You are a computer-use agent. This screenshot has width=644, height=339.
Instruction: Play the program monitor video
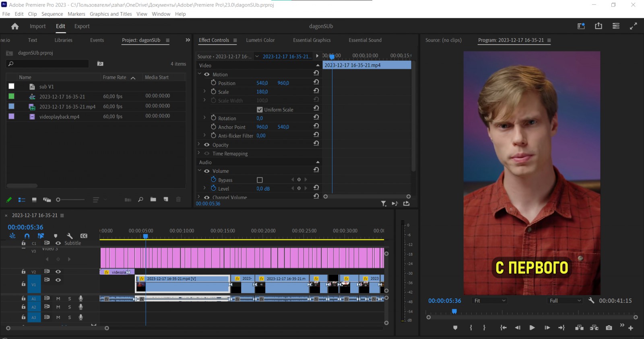coord(532,328)
